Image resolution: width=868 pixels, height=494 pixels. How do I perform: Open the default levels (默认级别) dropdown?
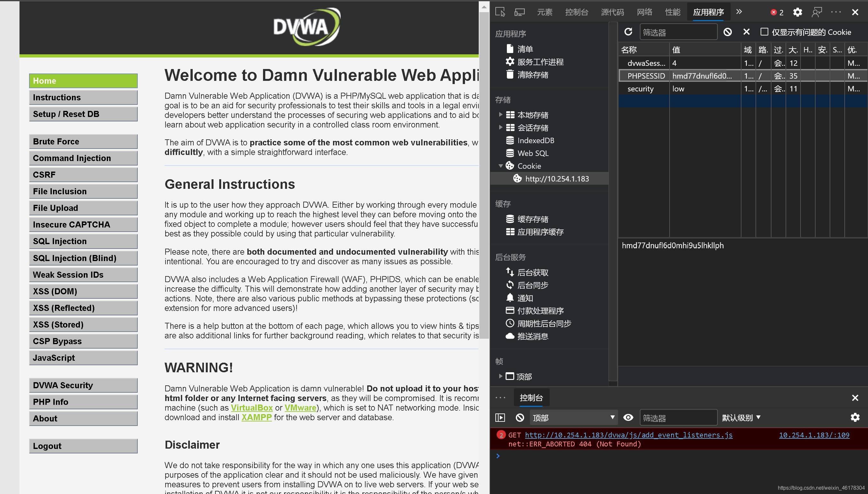click(x=741, y=418)
